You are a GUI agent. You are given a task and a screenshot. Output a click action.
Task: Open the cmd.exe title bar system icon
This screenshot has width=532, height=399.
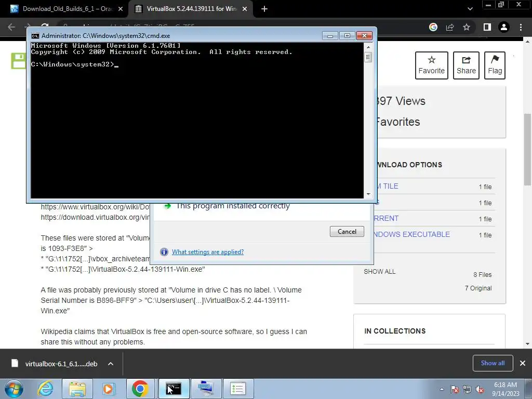coord(35,36)
